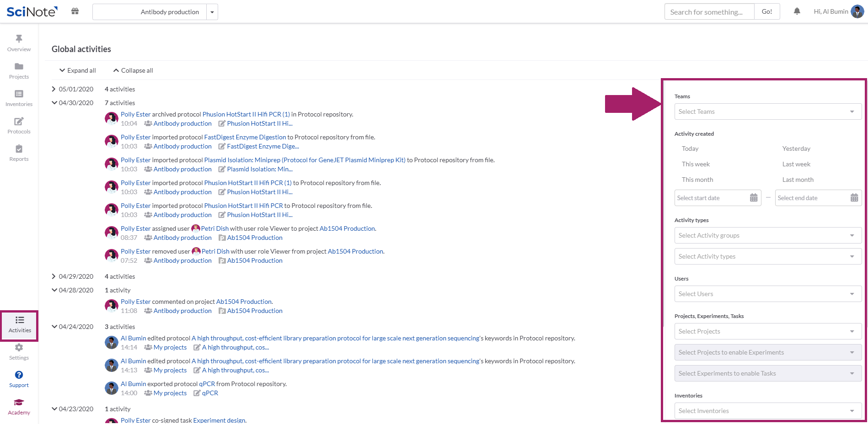The width and height of the screenshot is (868, 424).
Task: Click Expand all button
Action: (78, 70)
